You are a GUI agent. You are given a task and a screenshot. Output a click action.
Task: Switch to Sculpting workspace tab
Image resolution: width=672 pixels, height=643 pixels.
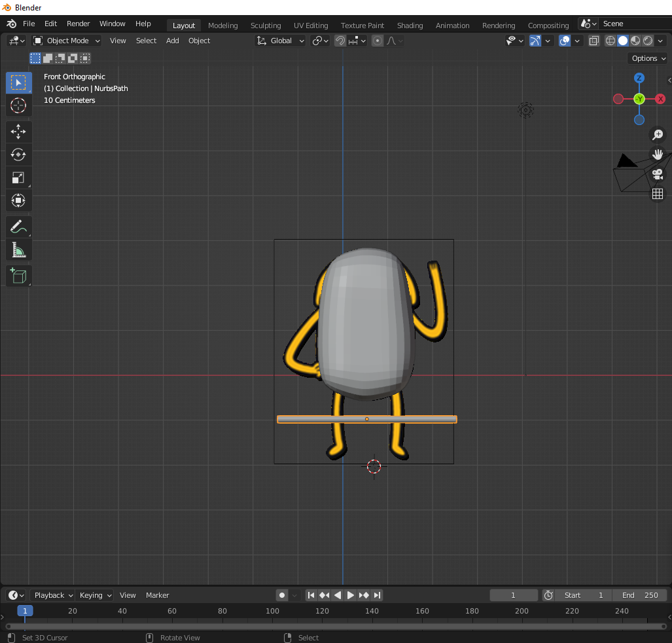coord(266,26)
